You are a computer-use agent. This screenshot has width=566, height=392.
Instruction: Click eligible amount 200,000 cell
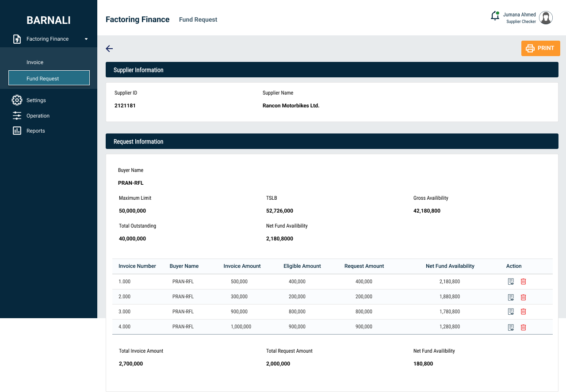click(297, 297)
